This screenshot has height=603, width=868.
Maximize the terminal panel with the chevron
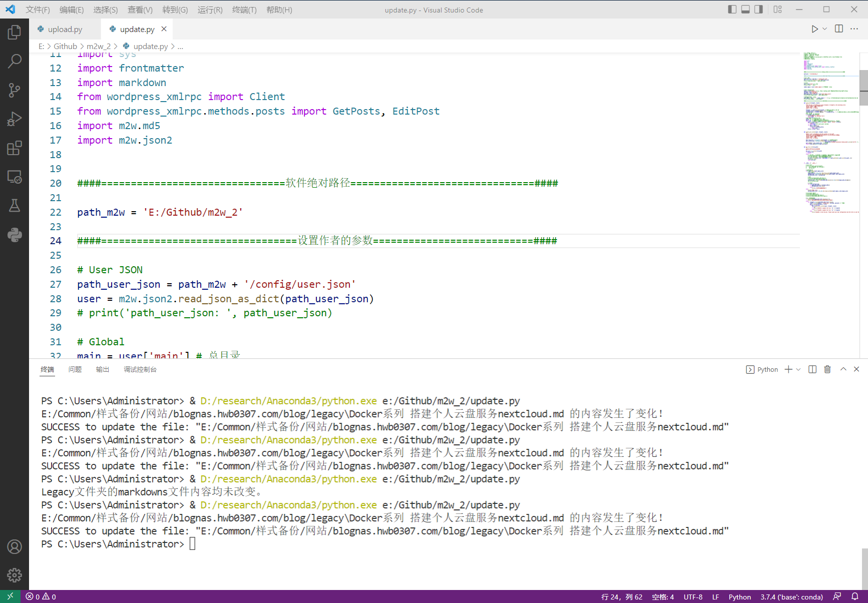[x=843, y=369]
